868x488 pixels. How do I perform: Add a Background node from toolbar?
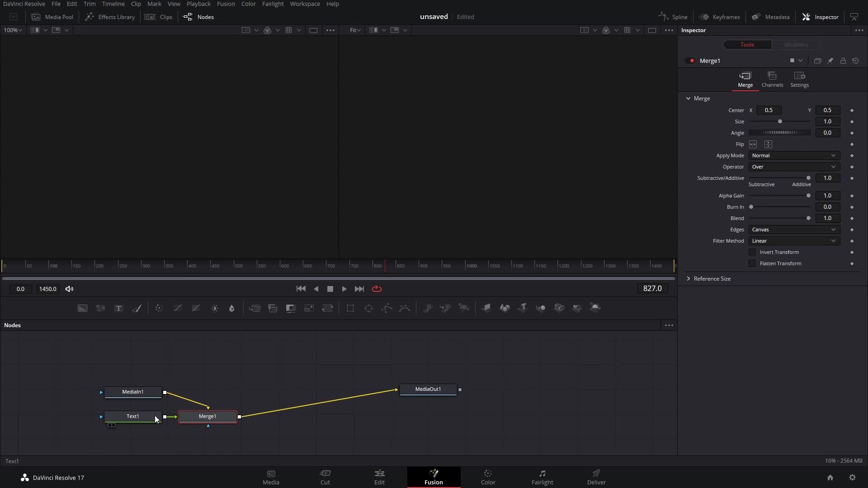pos(82,308)
